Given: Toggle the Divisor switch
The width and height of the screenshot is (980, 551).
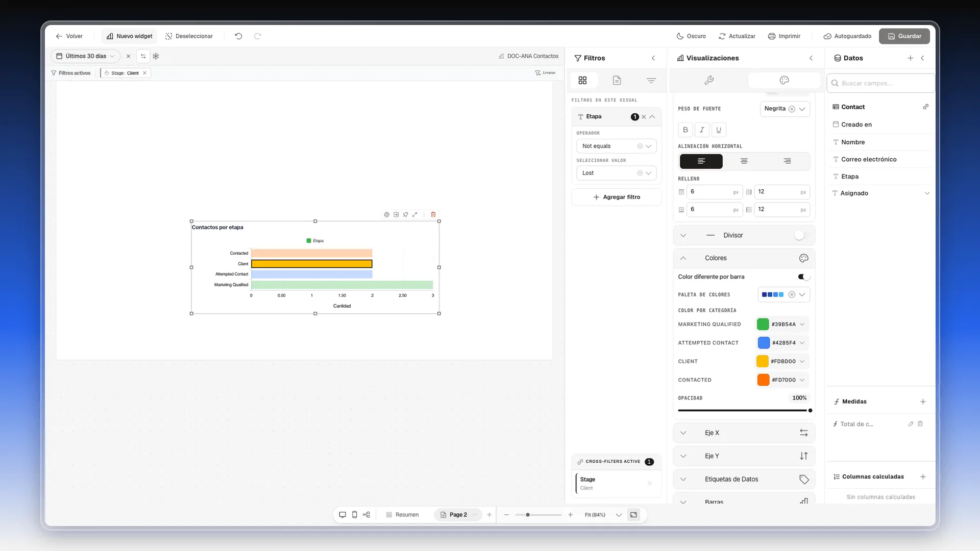Looking at the screenshot, I should coord(802,235).
